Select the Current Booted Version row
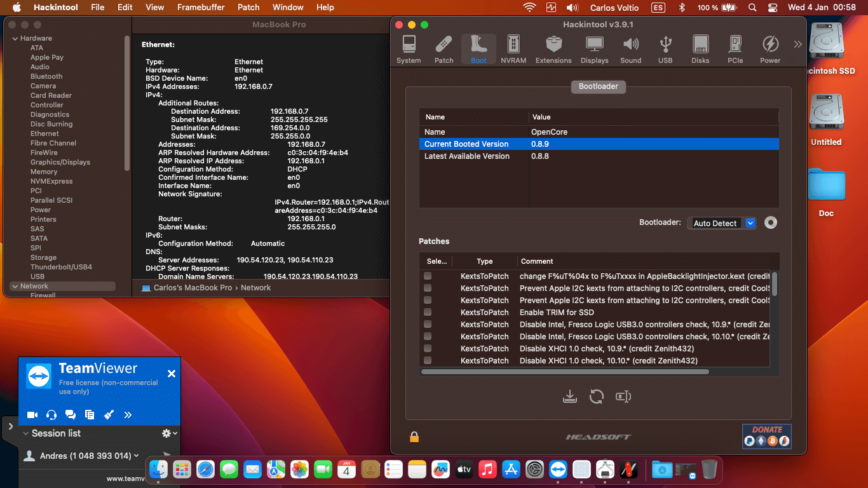Viewport: 868px width, 488px height. click(x=599, y=144)
